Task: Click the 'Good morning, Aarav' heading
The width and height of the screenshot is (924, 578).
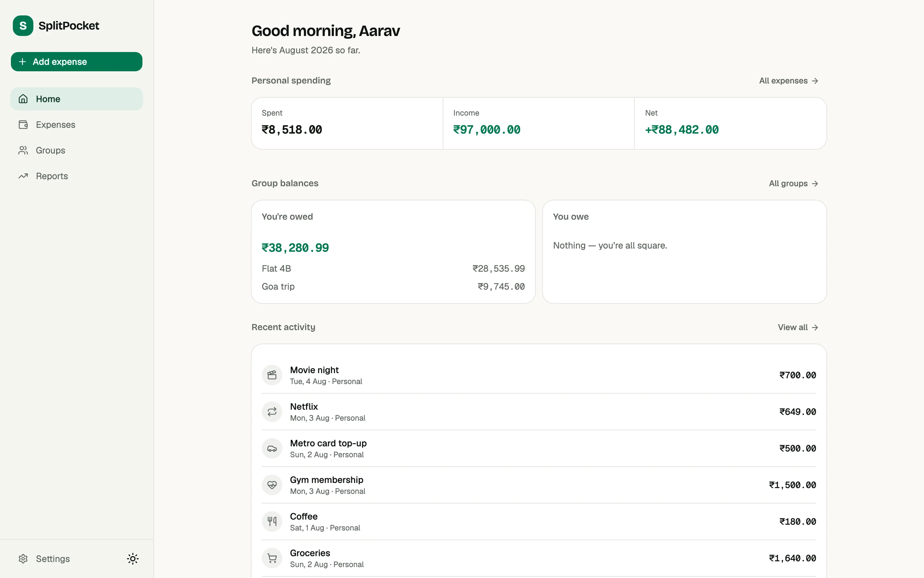Action: click(x=326, y=31)
